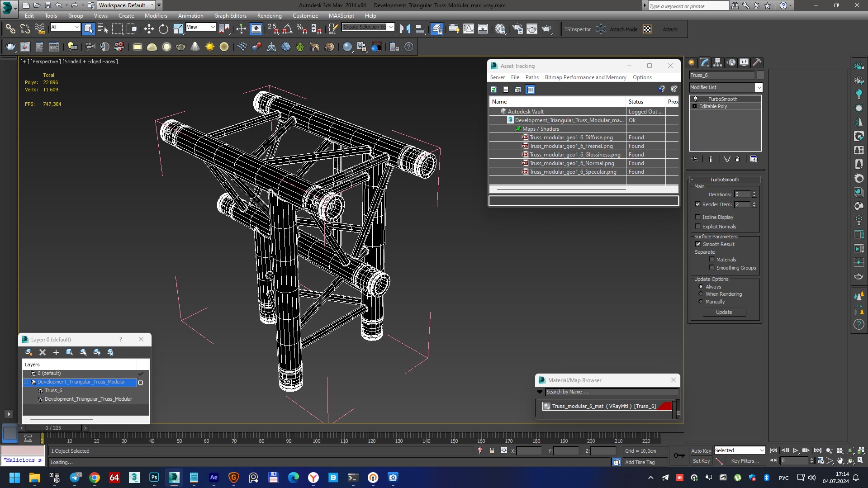868x488 pixels.
Task: Open Time Configuration from playback controls
Action: coord(821,461)
